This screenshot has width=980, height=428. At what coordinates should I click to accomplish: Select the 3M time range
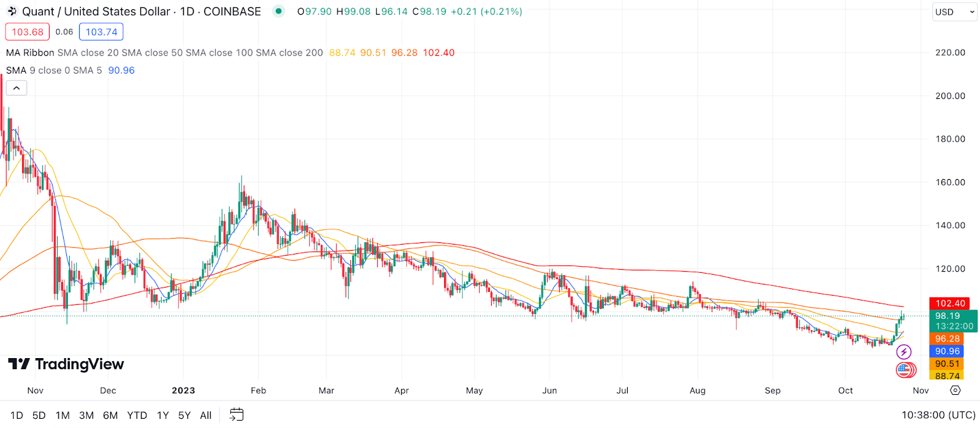(x=86, y=415)
